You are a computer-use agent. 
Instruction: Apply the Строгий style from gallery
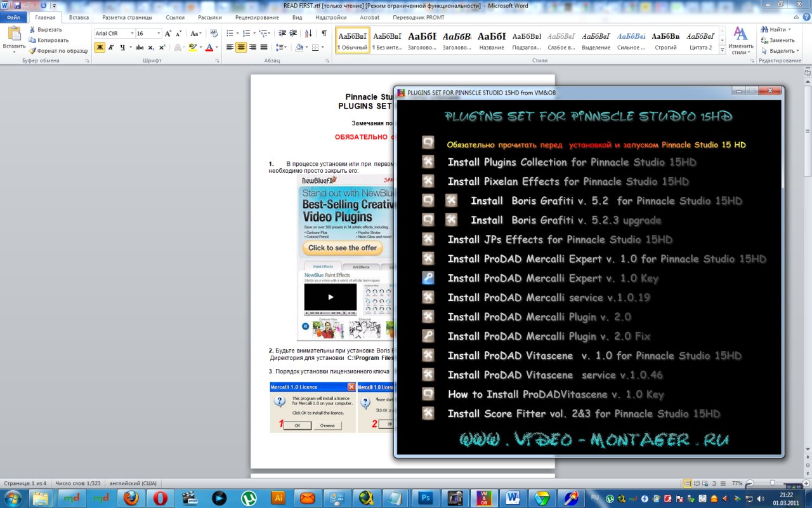(x=665, y=40)
